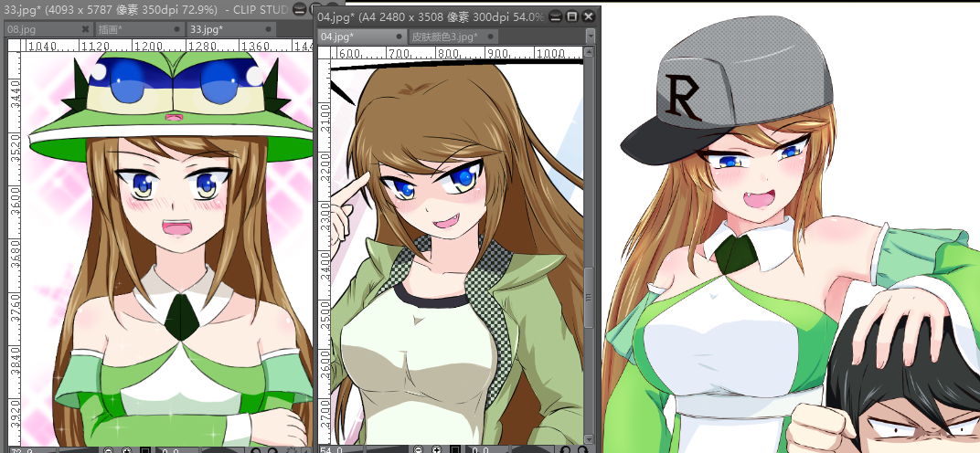Fit 04.jpg canvas to the window

point(455,450)
